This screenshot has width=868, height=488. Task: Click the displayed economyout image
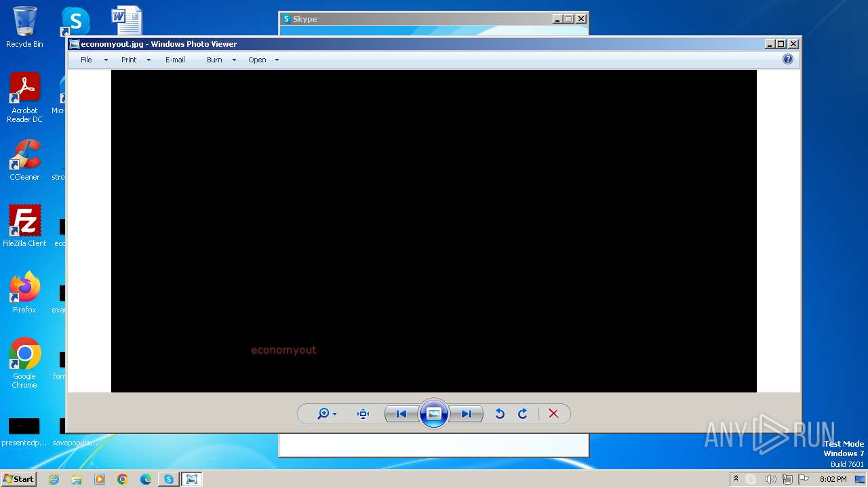434,231
